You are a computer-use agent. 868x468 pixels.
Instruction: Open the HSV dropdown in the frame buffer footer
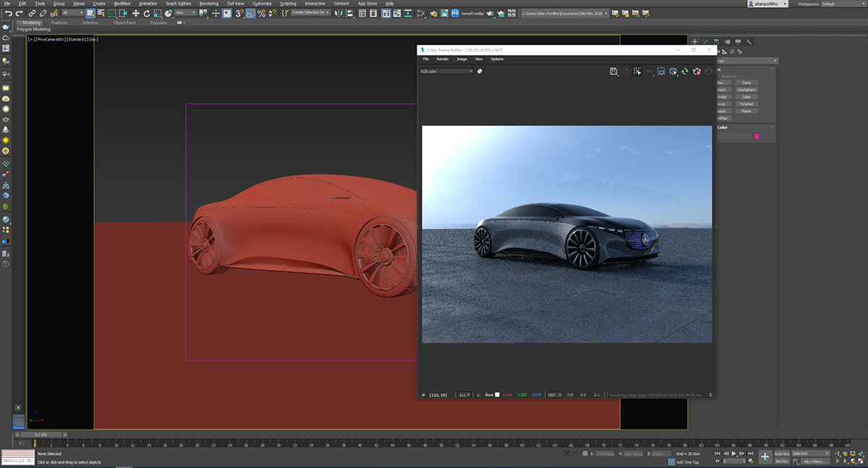(554, 395)
